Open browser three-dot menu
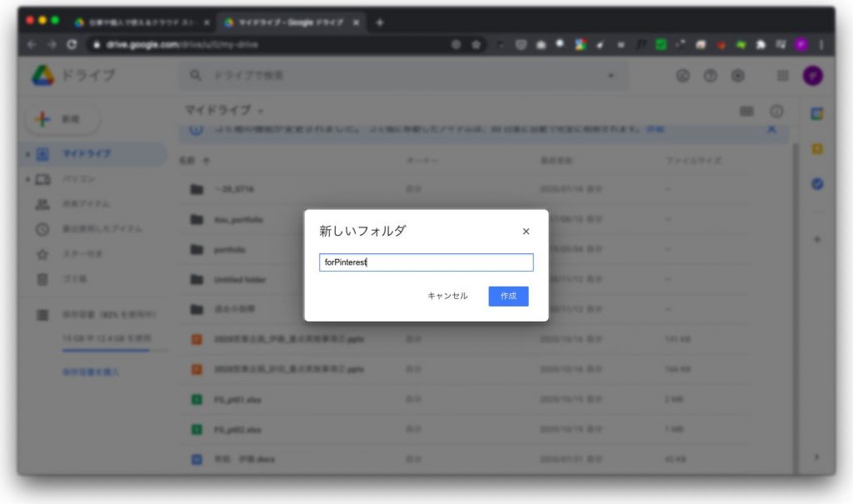 point(821,45)
